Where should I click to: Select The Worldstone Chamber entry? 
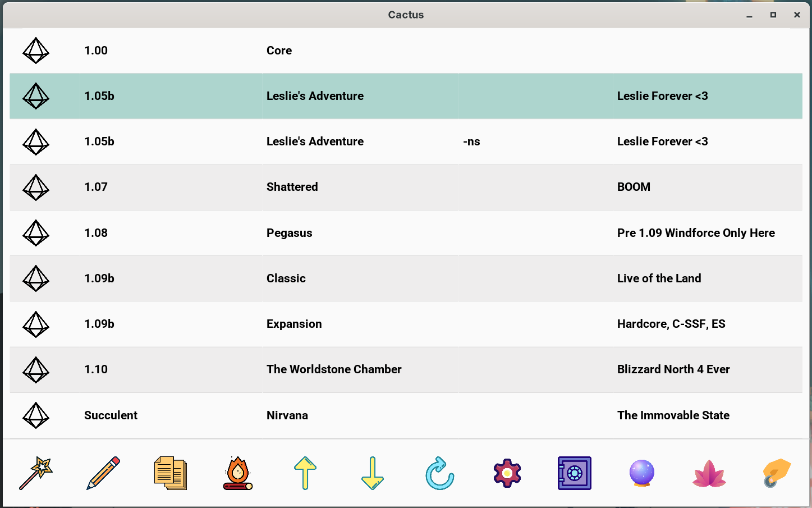[334, 369]
